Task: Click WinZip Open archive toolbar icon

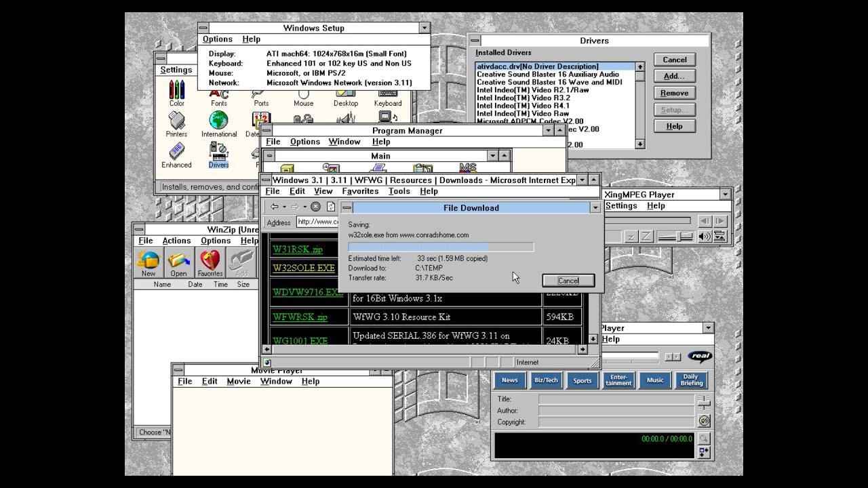Action: tap(179, 263)
